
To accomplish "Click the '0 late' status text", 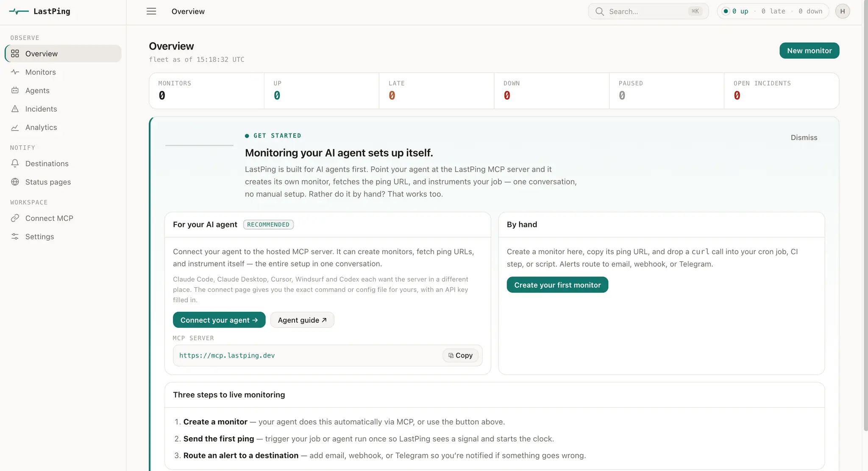I will coord(773,11).
